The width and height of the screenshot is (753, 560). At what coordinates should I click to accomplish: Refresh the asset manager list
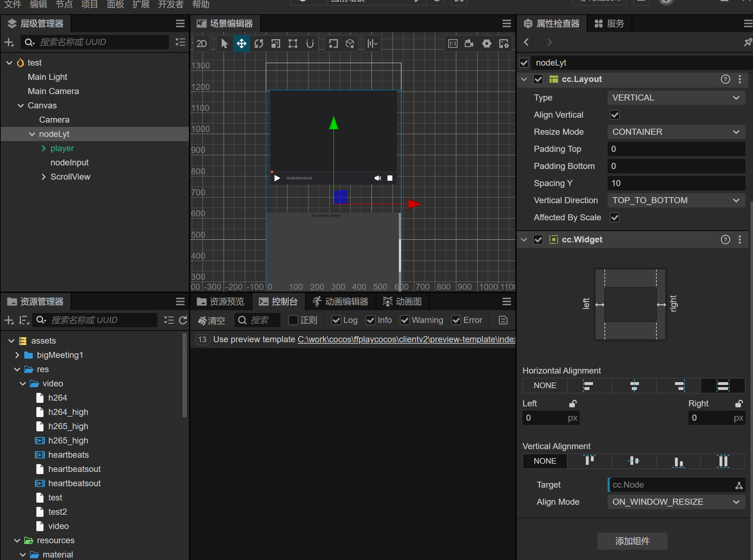tap(184, 320)
